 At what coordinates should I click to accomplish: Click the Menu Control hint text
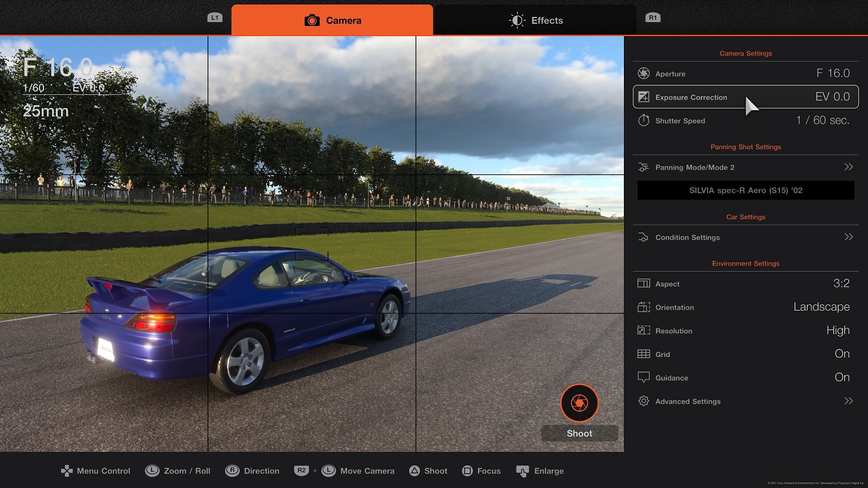103,471
